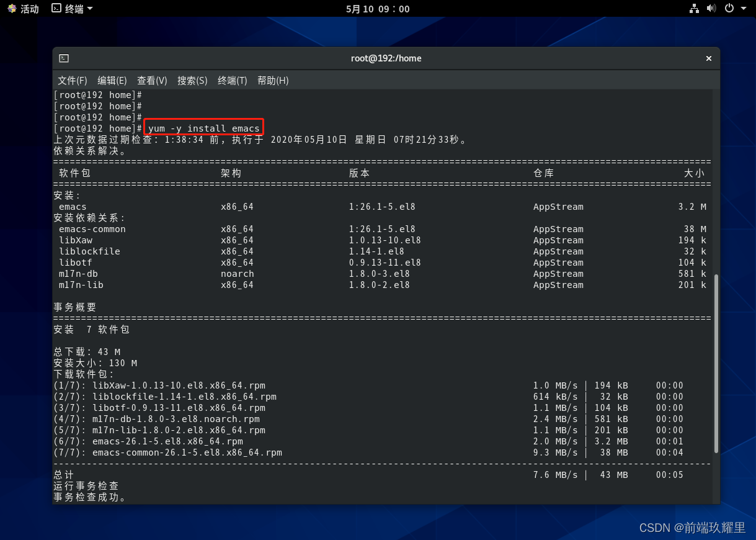Open the Terminal app menu in top bar

73,9
